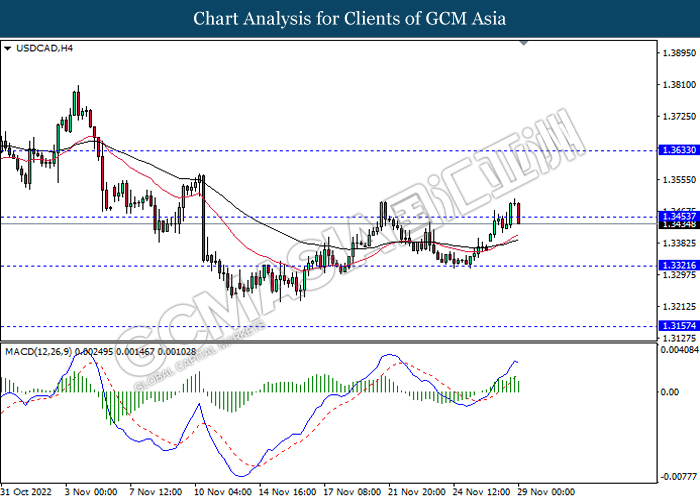The image size is (700, 500).
Task: Click the 1.35550 price axis value
Action: (679, 179)
